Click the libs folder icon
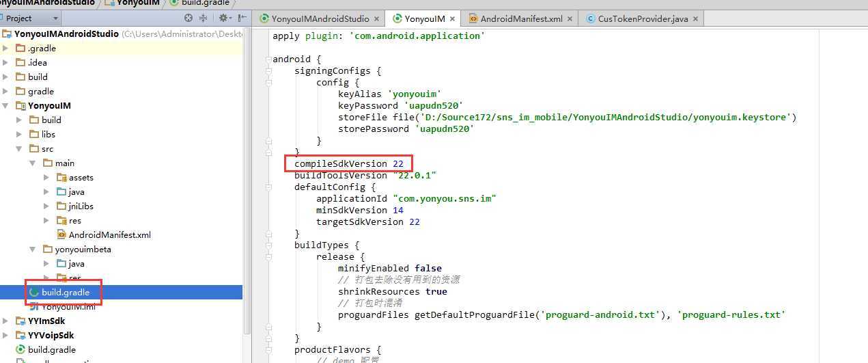Image resolution: width=868 pixels, height=363 pixels. point(34,135)
